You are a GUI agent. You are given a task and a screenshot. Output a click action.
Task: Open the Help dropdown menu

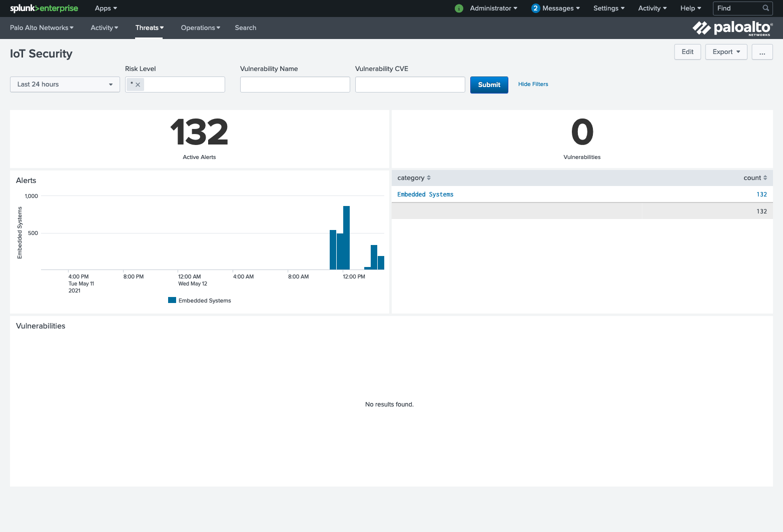pyautogui.click(x=690, y=8)
